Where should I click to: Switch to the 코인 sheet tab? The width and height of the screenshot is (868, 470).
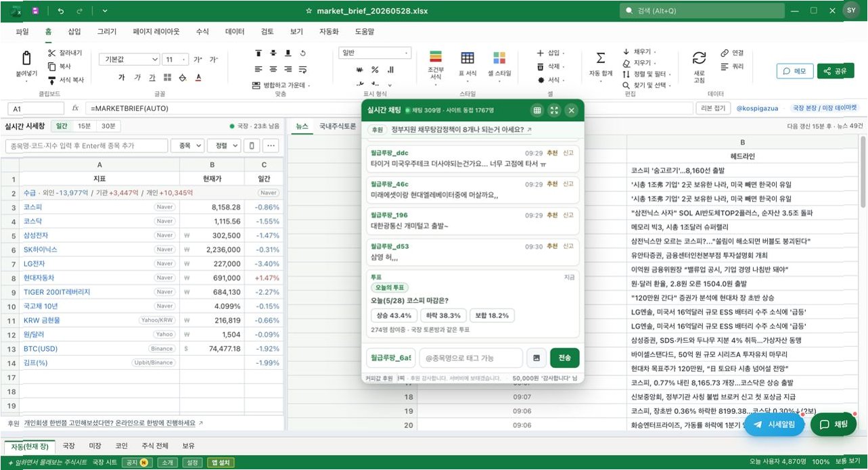click(x=122, y=446)
